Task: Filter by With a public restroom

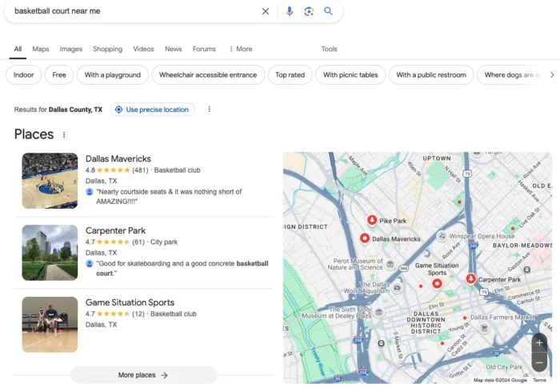Action: click(431, 75)
